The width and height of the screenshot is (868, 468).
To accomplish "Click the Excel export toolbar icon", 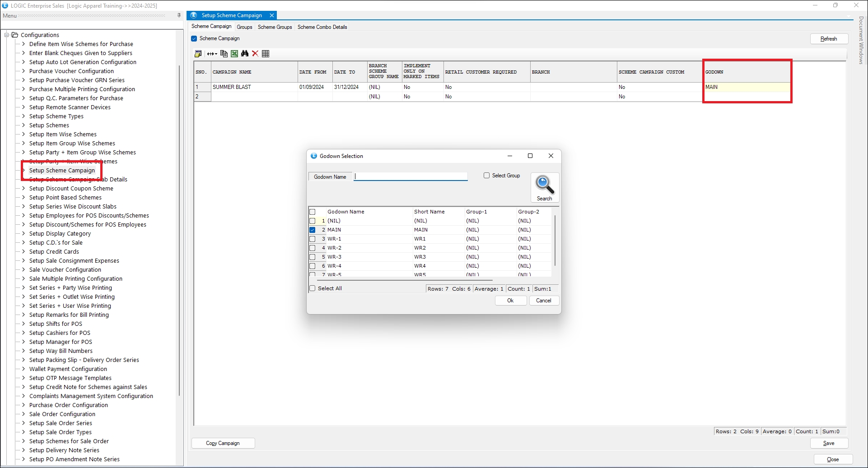I will [x=234, y=54].
